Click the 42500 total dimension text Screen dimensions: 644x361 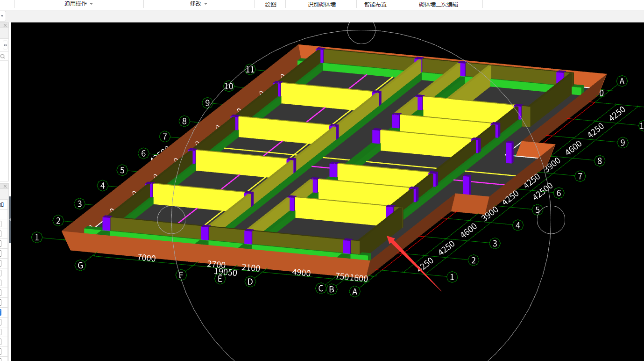tap(543, 192)
